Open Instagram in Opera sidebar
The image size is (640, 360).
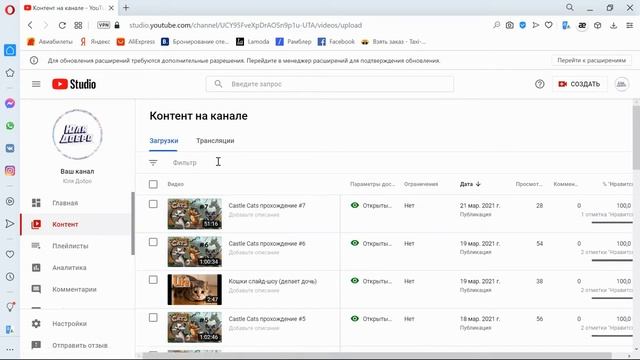pyautogui.click(x=10, y=171)
